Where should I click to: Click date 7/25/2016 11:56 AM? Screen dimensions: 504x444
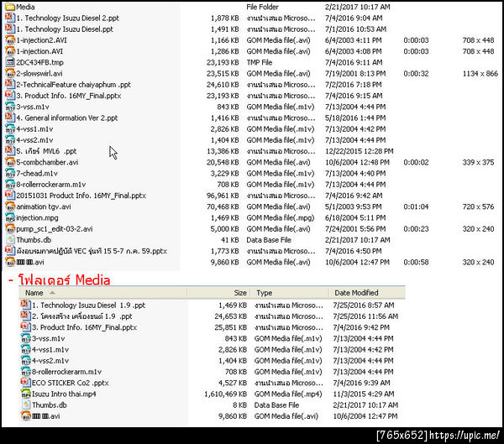tap(365, 316)
